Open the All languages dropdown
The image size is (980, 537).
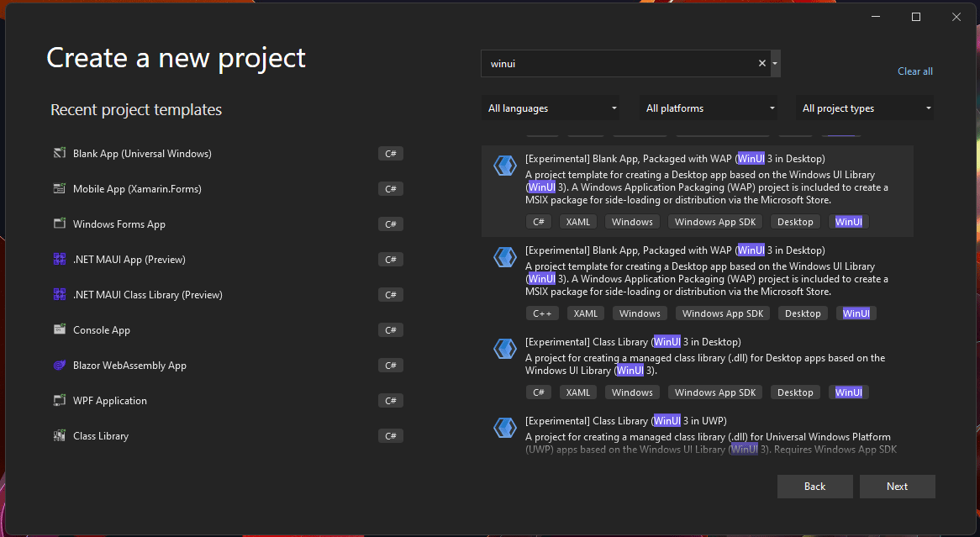550,108
